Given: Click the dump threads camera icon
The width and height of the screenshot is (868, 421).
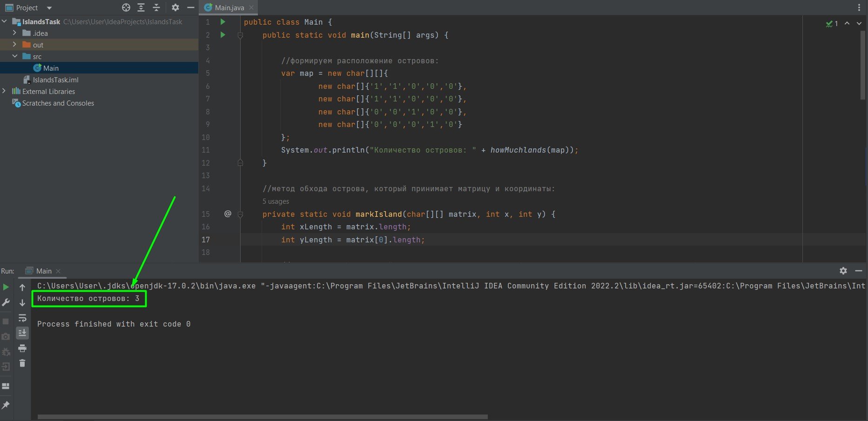Looking at the screenshot, I should pos(6,337).
